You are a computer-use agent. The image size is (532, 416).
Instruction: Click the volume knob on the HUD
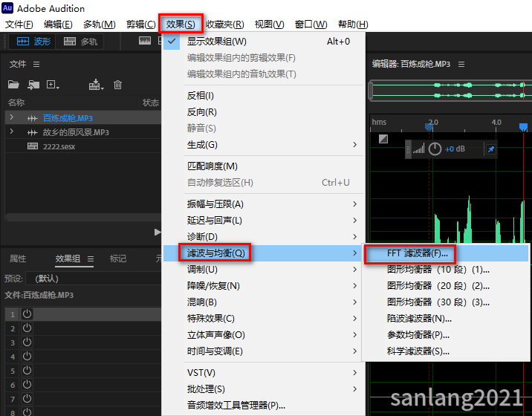[x=435, y=149]
